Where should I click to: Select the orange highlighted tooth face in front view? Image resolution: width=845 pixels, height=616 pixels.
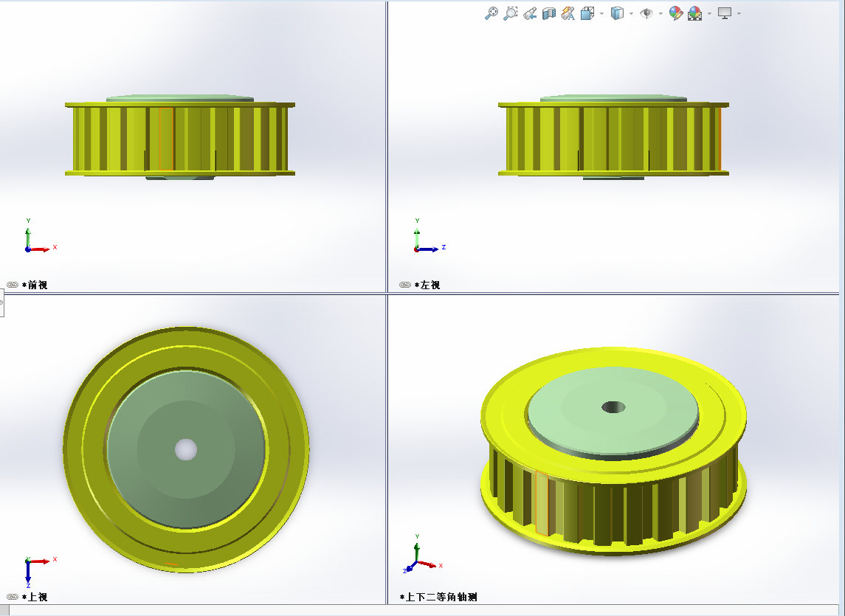point(167,139)
